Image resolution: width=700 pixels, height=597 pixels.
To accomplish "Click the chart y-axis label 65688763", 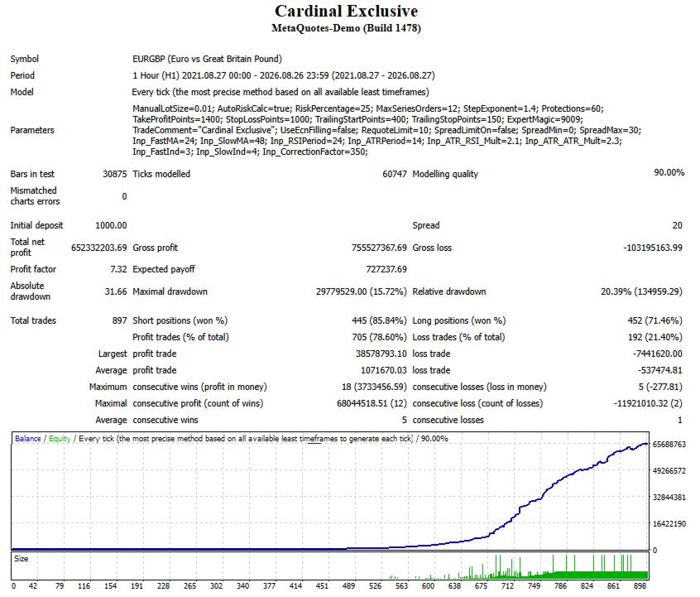I will (669, 444).
